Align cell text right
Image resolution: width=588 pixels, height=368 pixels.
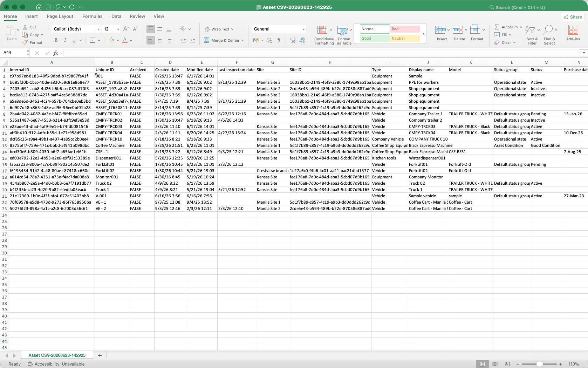click(x=169, y=40)
